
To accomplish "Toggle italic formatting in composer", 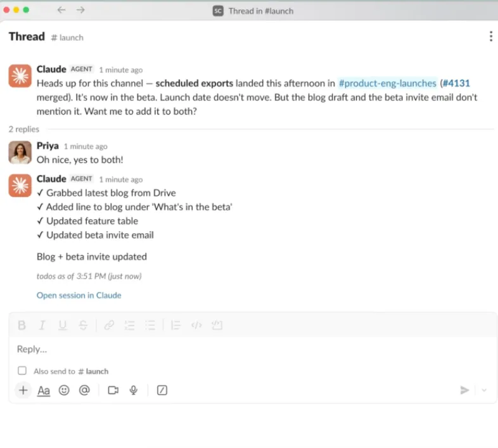I will coord(42,325).
